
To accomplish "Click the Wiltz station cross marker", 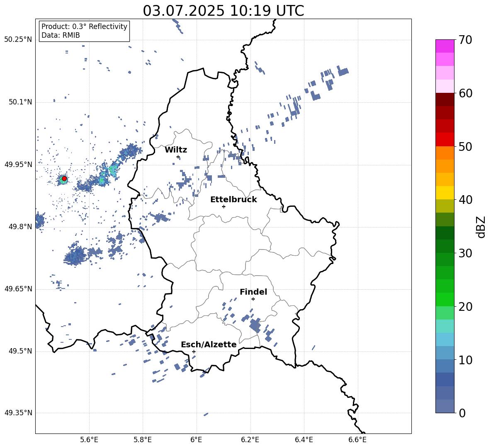I will [178, 157].
